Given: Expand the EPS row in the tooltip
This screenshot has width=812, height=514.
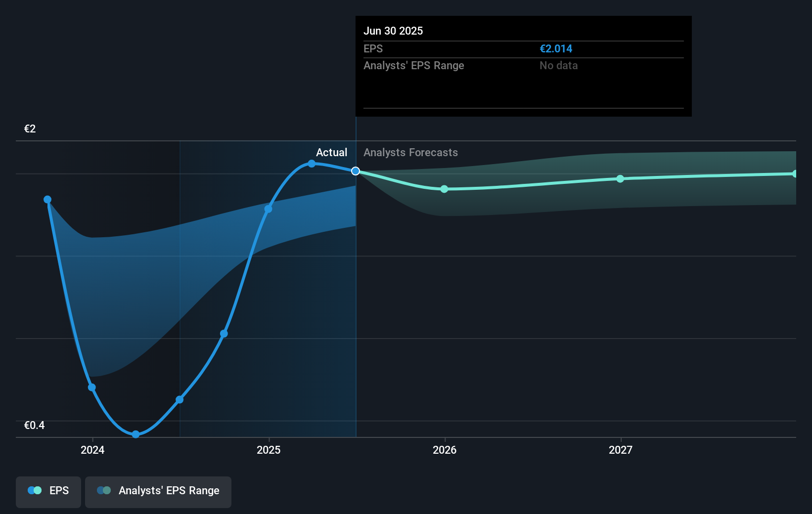Looking at the screenshot, I should (374, 48).
